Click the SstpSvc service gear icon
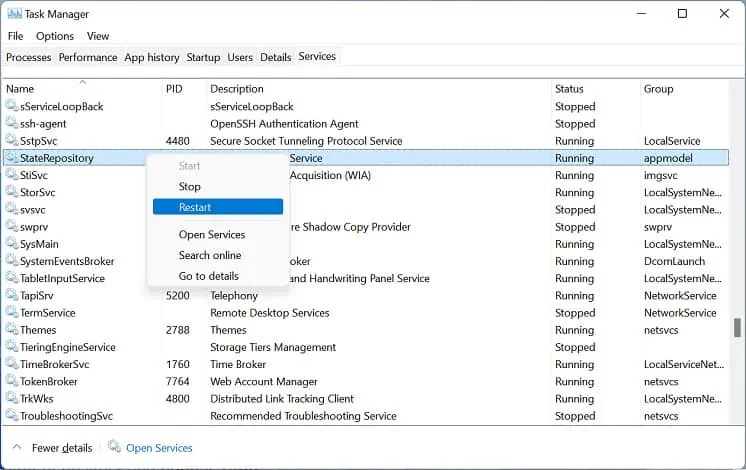 point(12,140)
